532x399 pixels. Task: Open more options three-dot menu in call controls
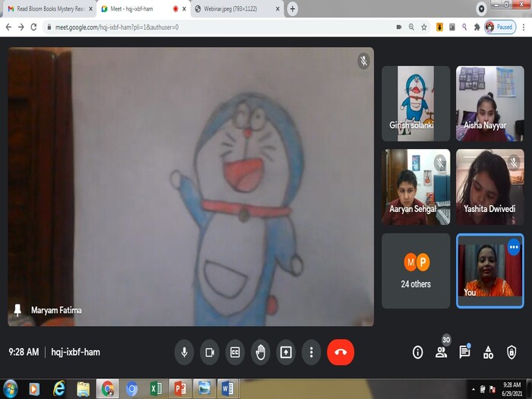pos(311,352)
